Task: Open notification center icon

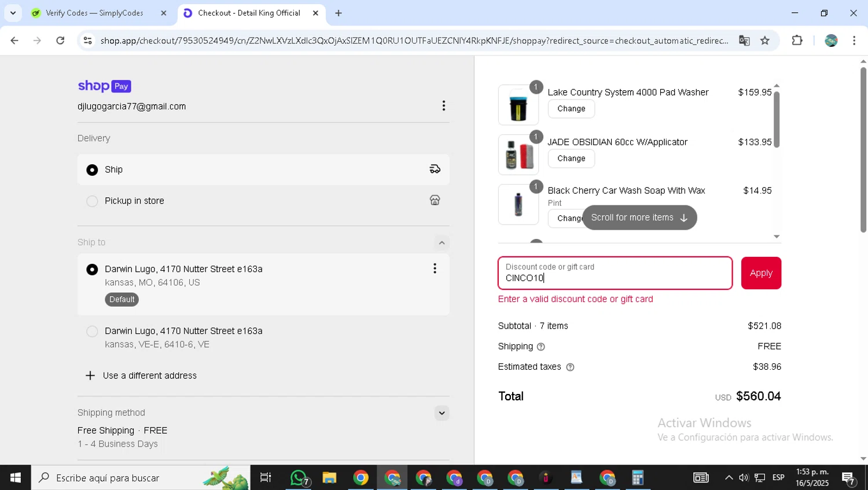Action: [x=849, y=478]
